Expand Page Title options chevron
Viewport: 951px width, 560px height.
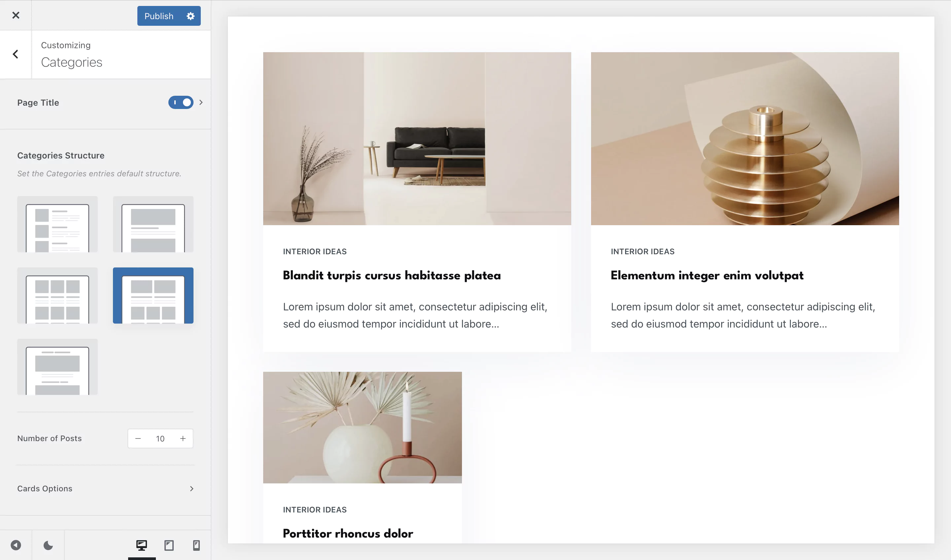tap(201, 102)
